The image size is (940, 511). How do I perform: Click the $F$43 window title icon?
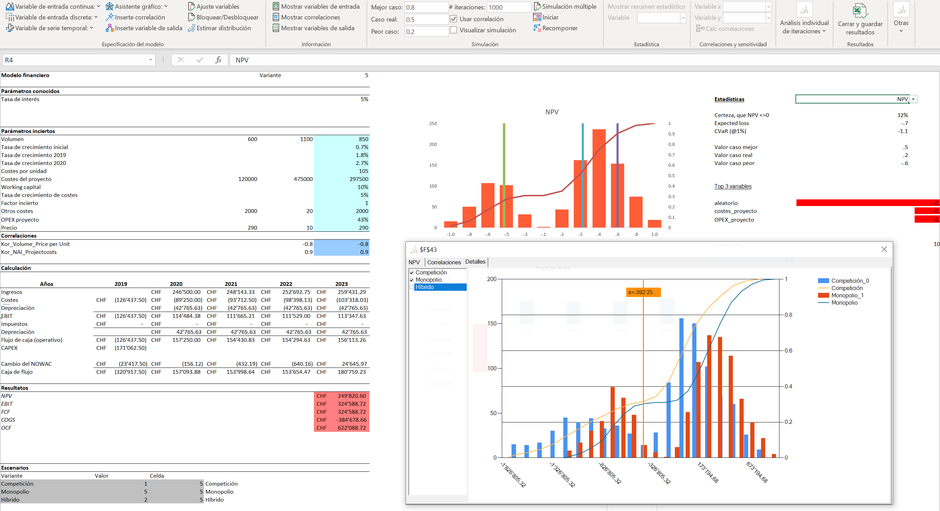(414, 250)
